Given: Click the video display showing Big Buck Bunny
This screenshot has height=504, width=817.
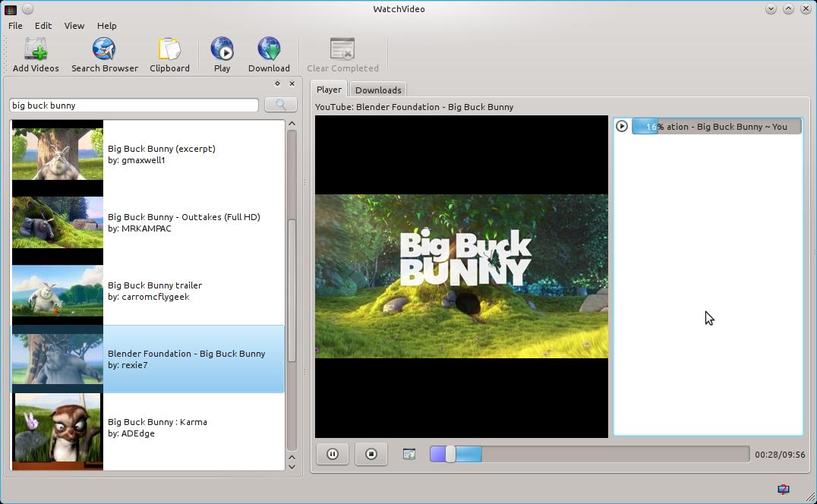Looking at the screenshot, I should coord(461,276).
